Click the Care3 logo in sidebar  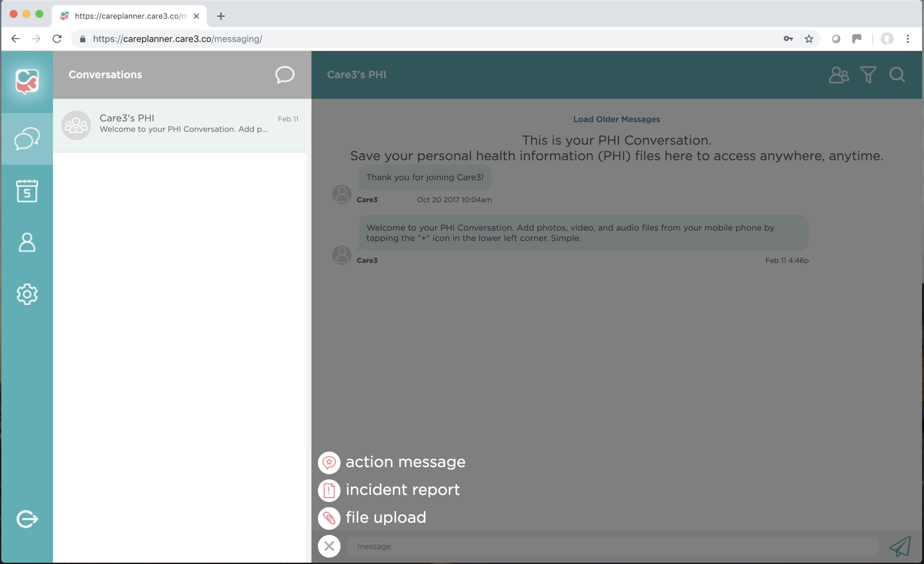(x=27, y=81)
